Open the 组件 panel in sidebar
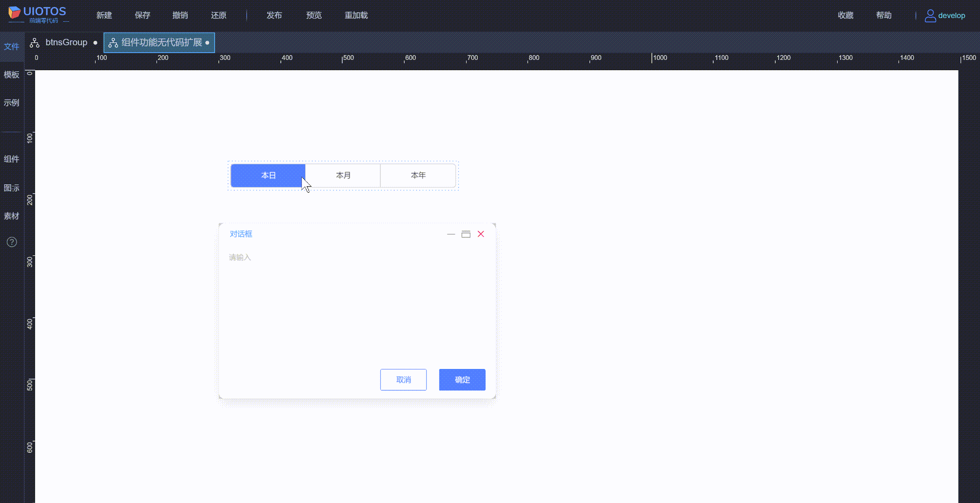 tap(11, 159)
